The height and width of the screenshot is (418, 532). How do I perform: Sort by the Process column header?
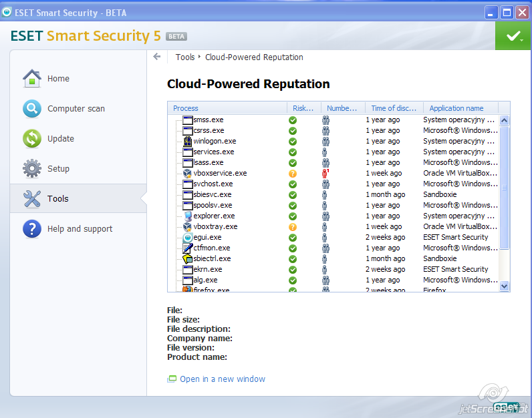click(227, 108)
